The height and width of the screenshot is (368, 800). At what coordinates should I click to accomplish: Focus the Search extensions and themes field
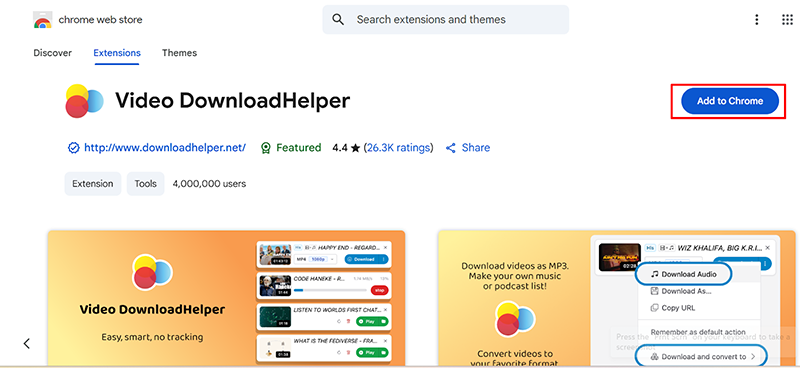tap(445, 19)
